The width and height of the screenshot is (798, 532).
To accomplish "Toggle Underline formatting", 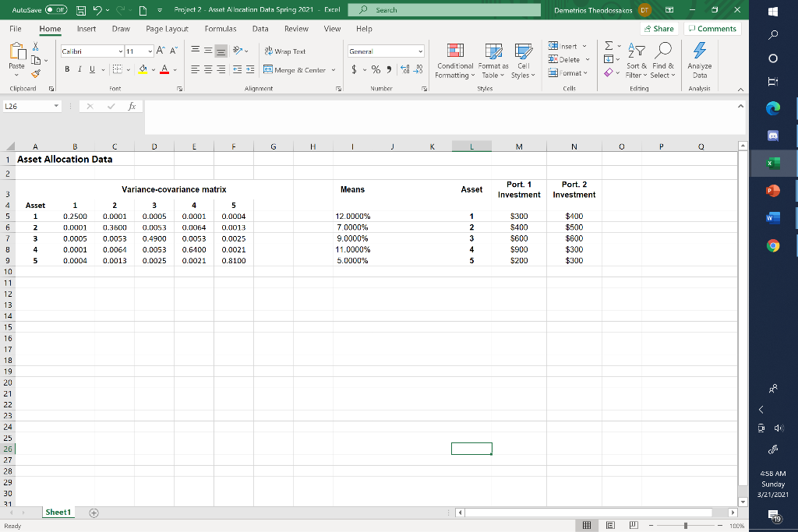I will click(92, 69).
